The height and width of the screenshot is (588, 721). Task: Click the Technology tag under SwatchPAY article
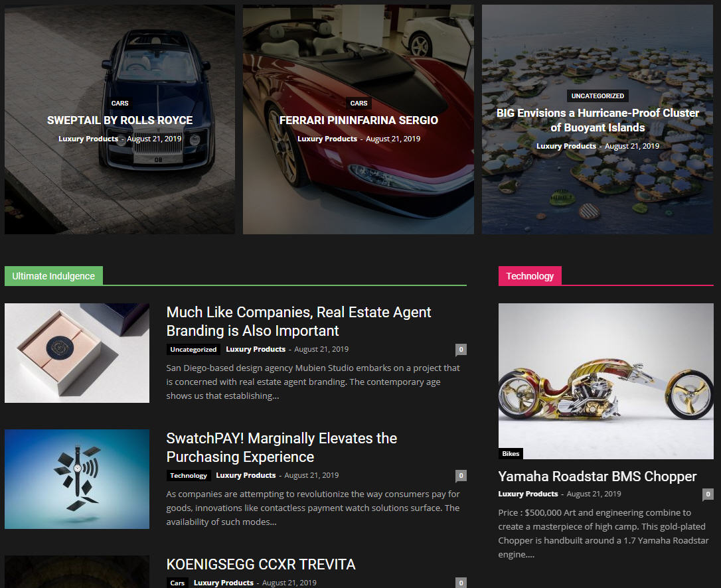click(188, 475)
